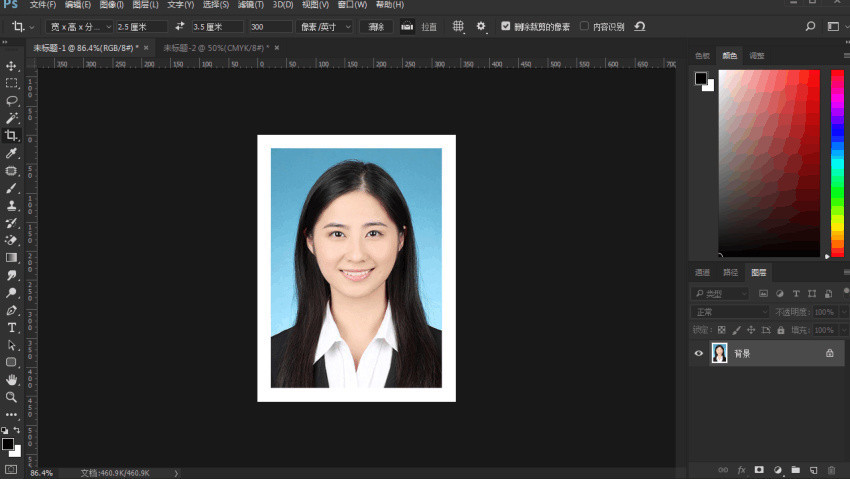This screenshot has width=850, height=479.
Task: Open the 图像(I) menu
Action: coord(110,5)
